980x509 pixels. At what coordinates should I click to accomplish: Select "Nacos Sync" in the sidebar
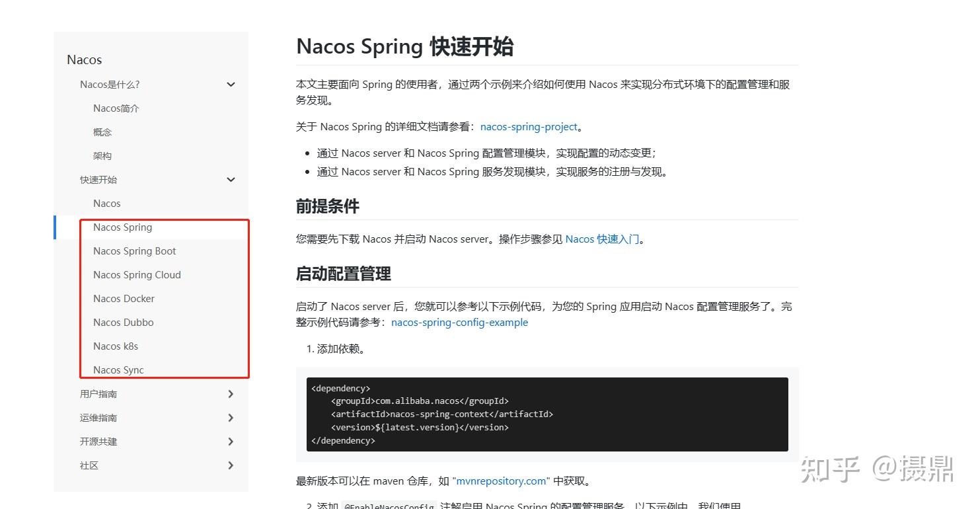pos(119,370)
